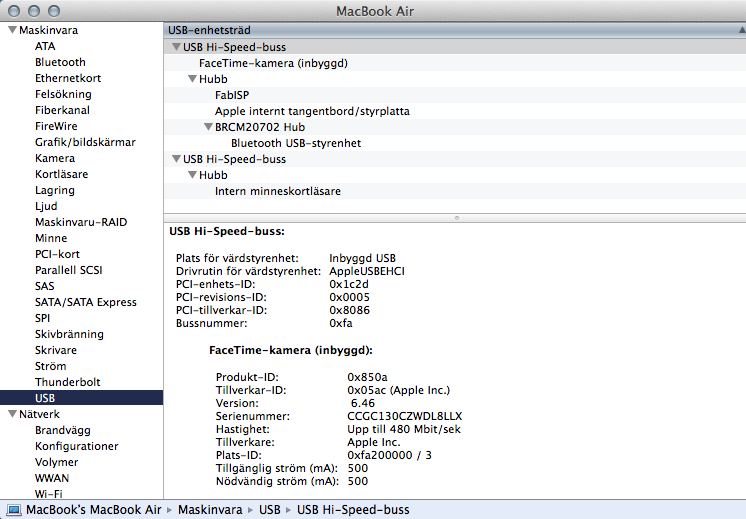Click the USB Hi-Speed-buss: detail heading
The width and height of the screenshot is (746, 519).
coord(227,232)
